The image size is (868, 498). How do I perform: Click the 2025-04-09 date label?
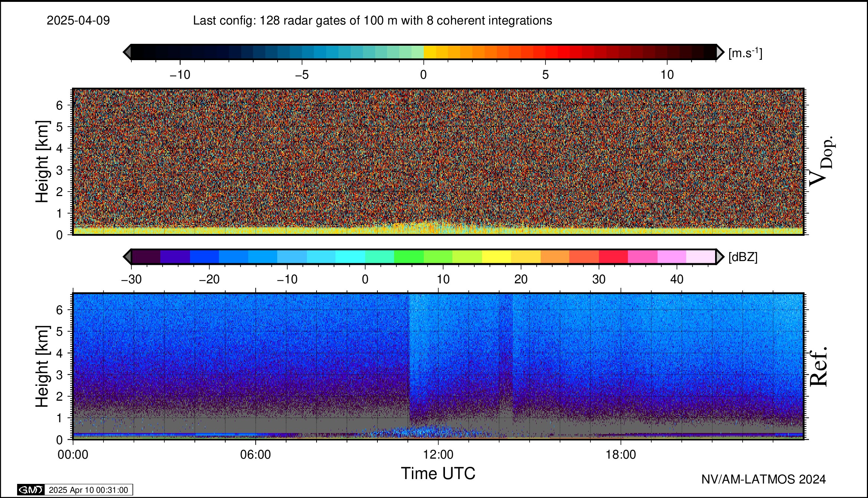(78, 20)
